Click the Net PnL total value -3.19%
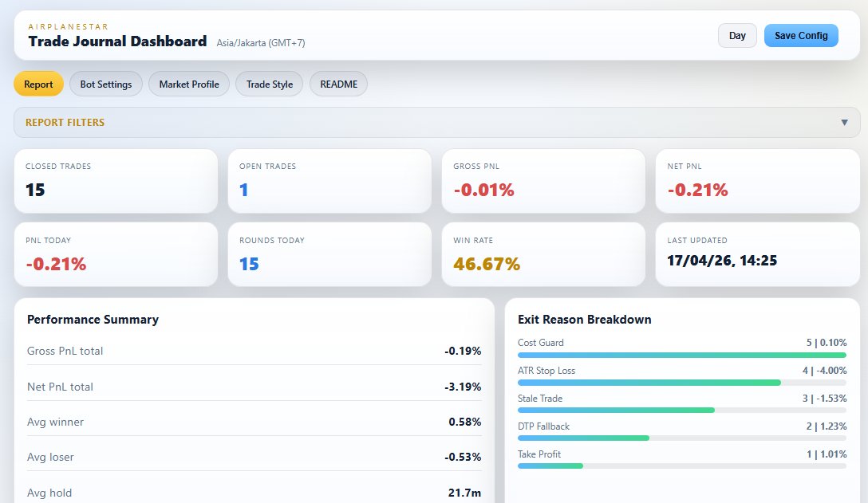Screen dimensions: 868x503 tap(462, 387)
